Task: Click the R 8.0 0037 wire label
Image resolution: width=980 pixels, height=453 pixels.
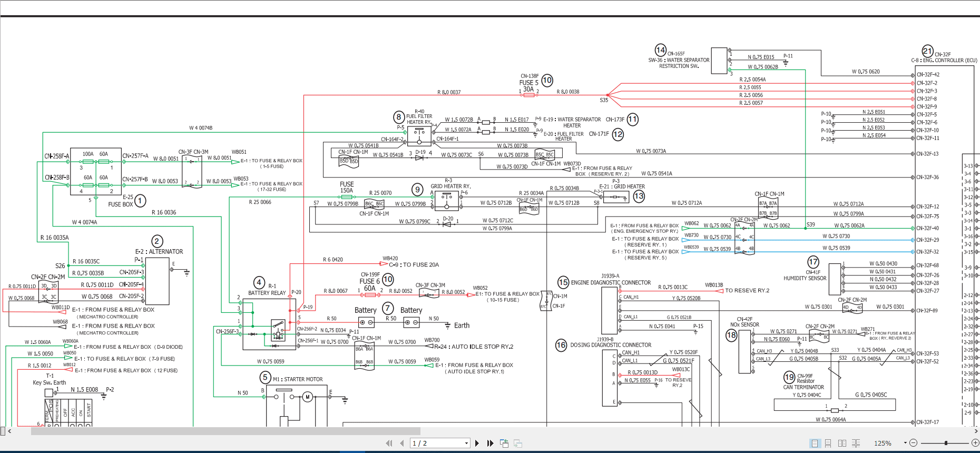Action: tap(449, 92)
